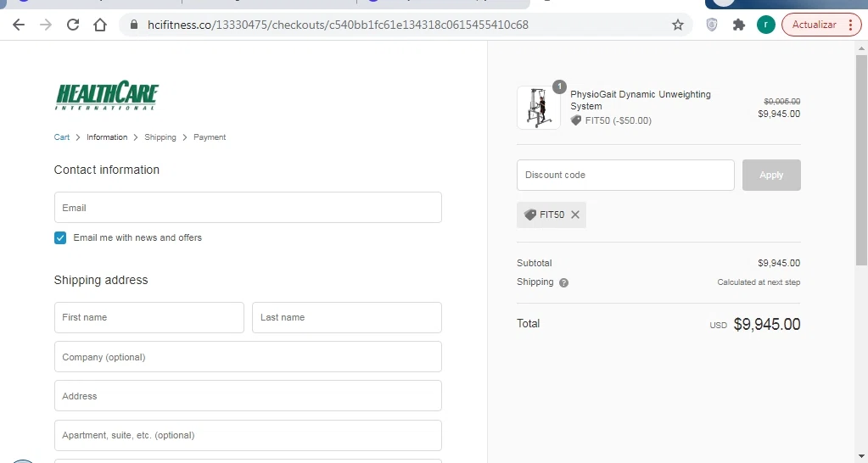Open the green user profile avatar
Screen dimensions: 868x463
(765, 25)
